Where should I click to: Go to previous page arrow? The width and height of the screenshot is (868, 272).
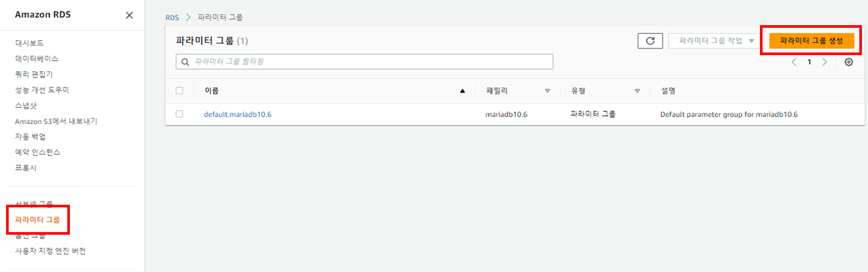(x=794, y=62)
